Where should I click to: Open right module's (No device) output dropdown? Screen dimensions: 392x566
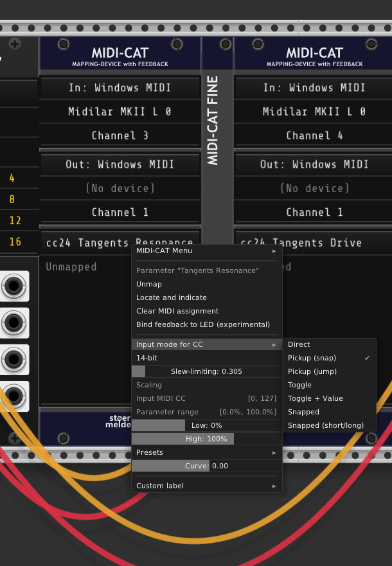pyautogui.click(x=314, y=188)
